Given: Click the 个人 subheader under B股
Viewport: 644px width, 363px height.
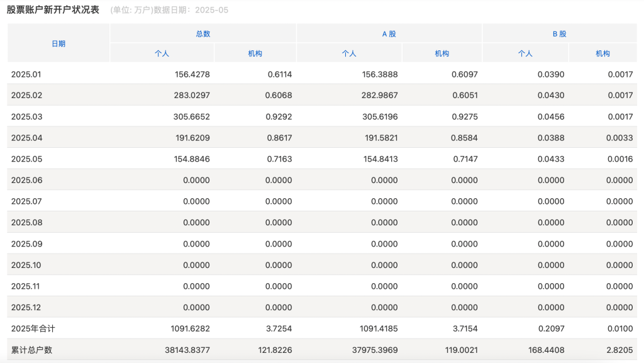Looking at the screenshot, I should point(525,53).
